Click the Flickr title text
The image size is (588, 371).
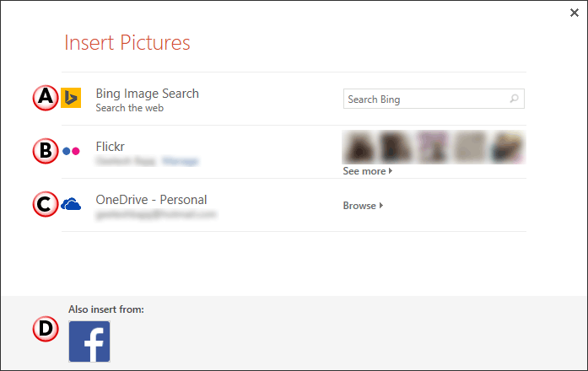tap(111, 147)
